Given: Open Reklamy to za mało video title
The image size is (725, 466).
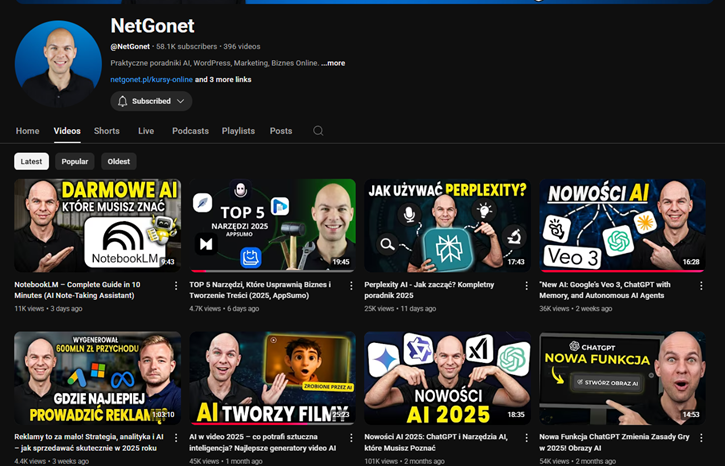Looking at the screenshot, I should point(89,442).
